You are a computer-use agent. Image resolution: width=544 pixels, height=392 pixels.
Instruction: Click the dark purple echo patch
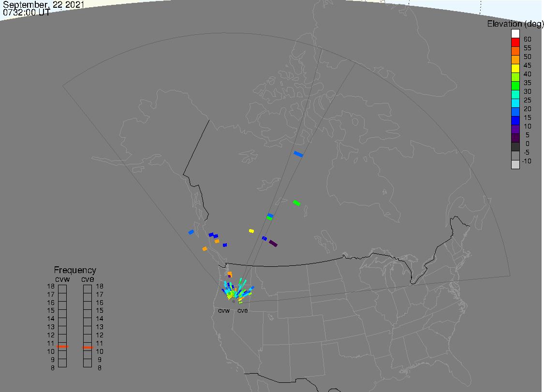(x=273, y=244)
